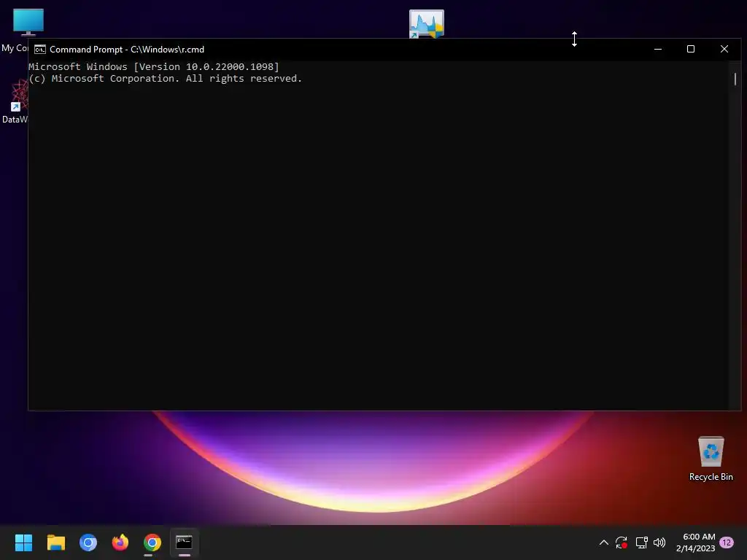747x560 pixels.
Task: Open the notification badge showing 12
Action: coord(727,542)
